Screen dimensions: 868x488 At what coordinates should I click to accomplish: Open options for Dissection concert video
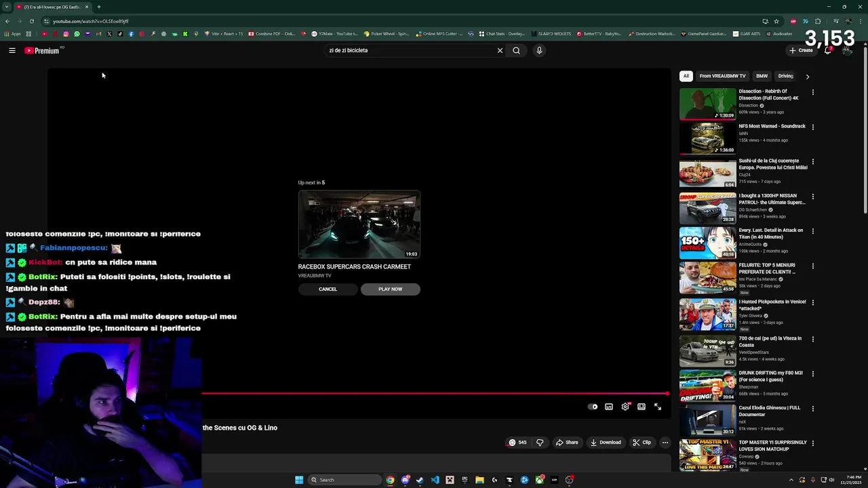click(813, 92)
